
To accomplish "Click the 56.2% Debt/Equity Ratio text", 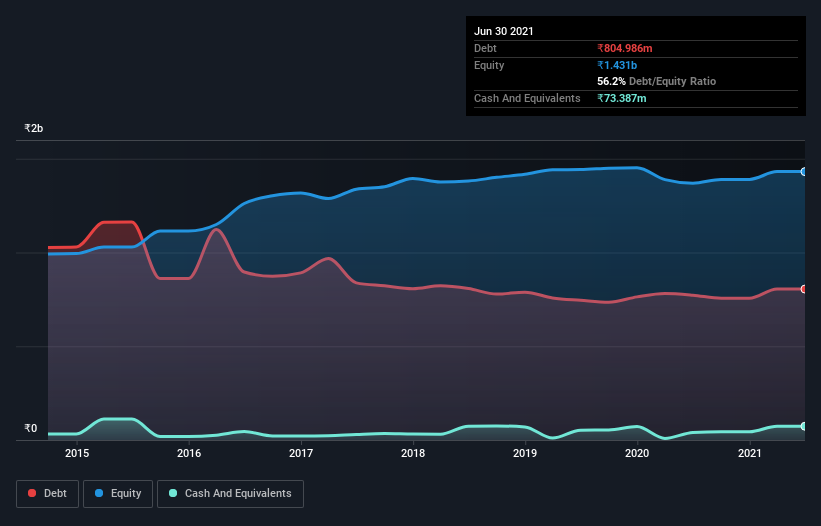I will coord(657,81).
